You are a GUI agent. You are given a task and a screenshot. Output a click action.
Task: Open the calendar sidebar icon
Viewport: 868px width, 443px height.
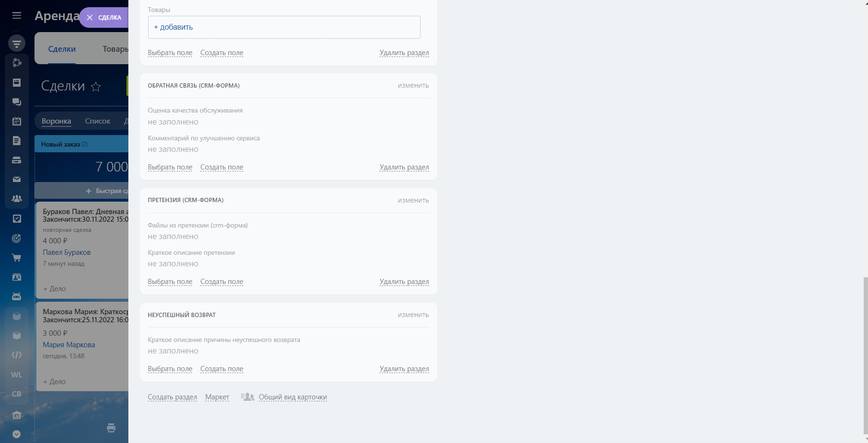click(17, 121)
